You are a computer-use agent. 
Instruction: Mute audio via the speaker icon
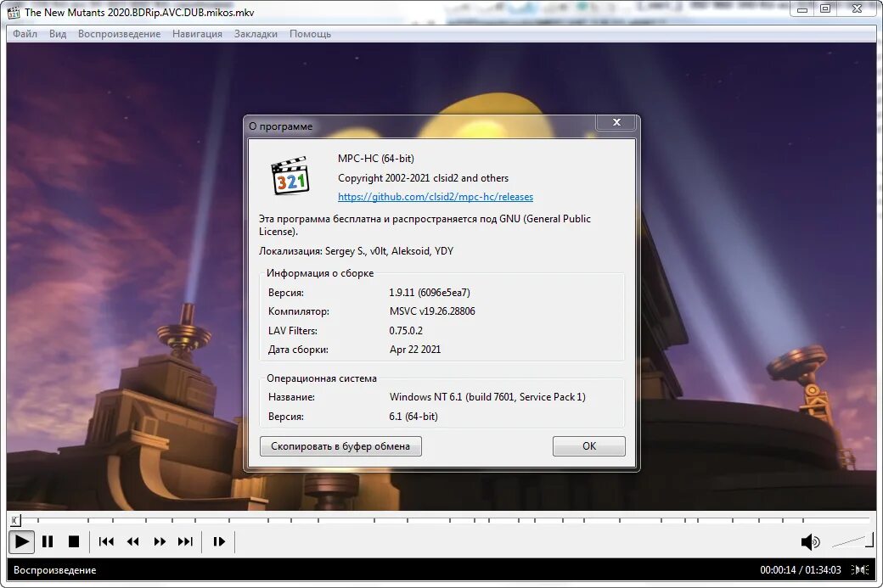[x=810, y=542]
